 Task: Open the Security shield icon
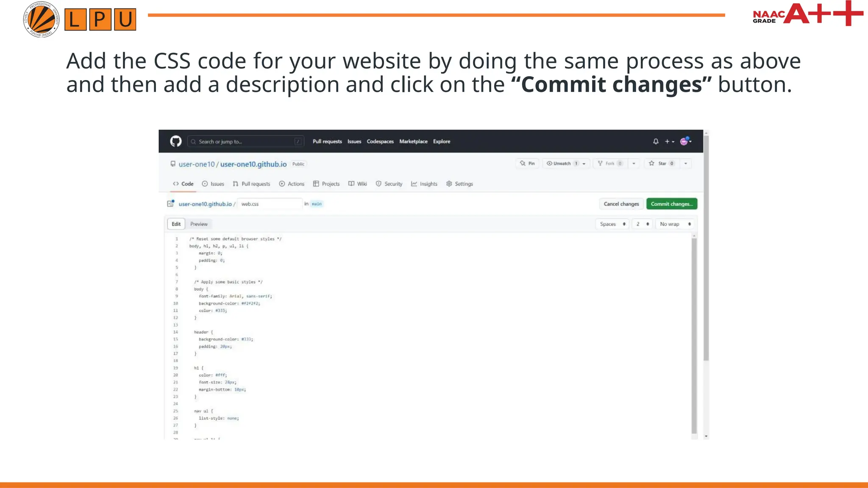378,184
